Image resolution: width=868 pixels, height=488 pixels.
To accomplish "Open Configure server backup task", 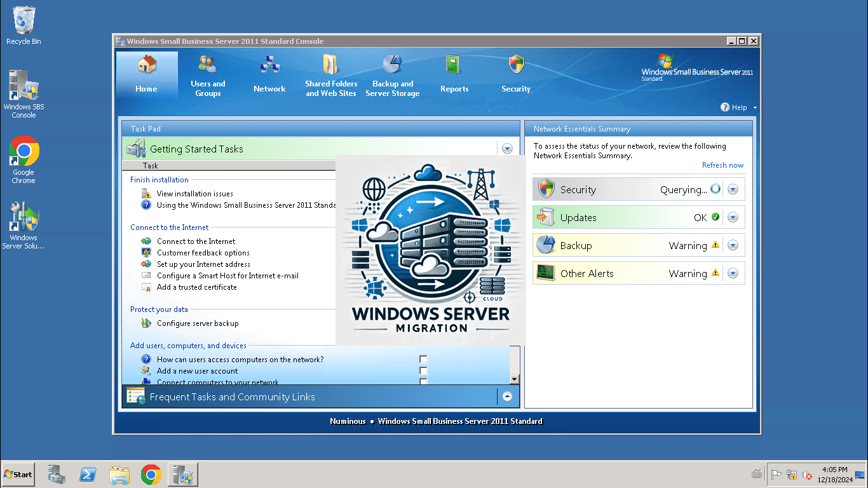I will pyautogui.click(x=198, y=323).
